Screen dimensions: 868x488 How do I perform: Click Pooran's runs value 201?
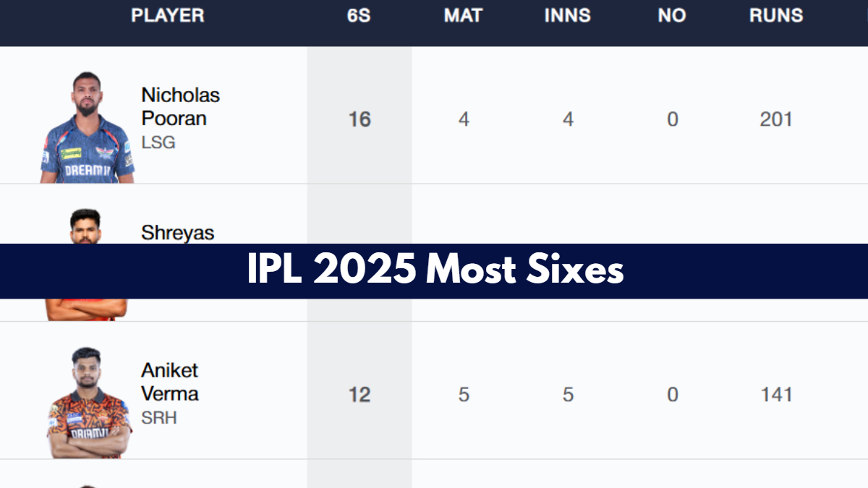(776, 119)
